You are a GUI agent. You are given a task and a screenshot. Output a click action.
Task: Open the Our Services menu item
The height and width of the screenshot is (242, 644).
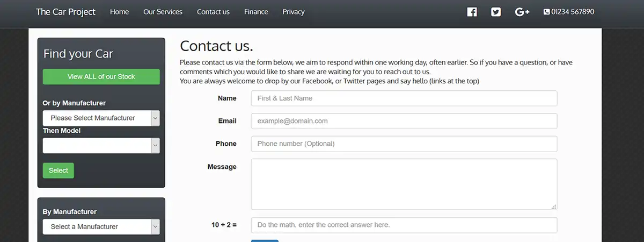click(163, 12)
